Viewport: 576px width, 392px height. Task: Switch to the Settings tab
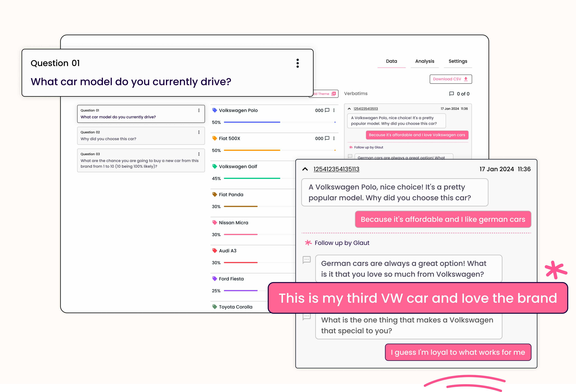pos(458,61)
